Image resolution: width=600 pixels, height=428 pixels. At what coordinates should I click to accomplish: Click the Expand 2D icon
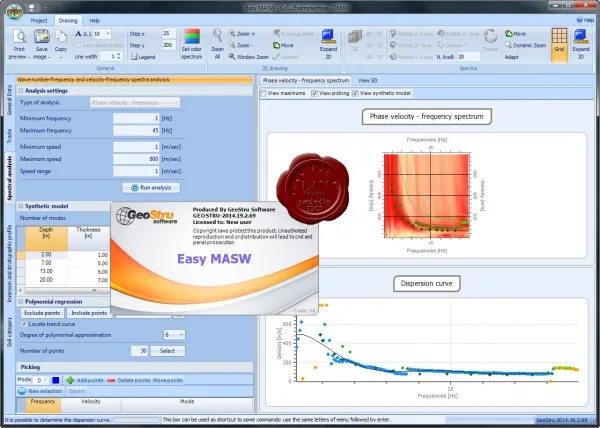pos(328,36)
